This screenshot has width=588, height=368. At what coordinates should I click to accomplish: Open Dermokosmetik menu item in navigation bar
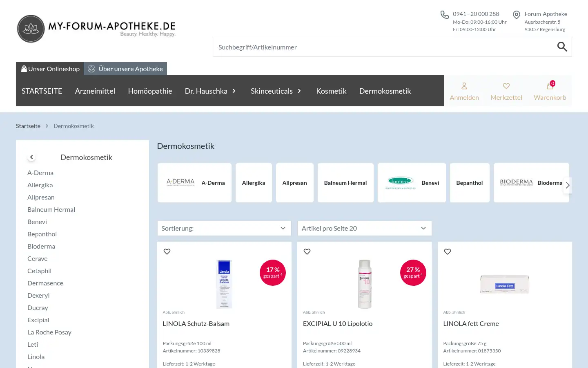(385, 91)
